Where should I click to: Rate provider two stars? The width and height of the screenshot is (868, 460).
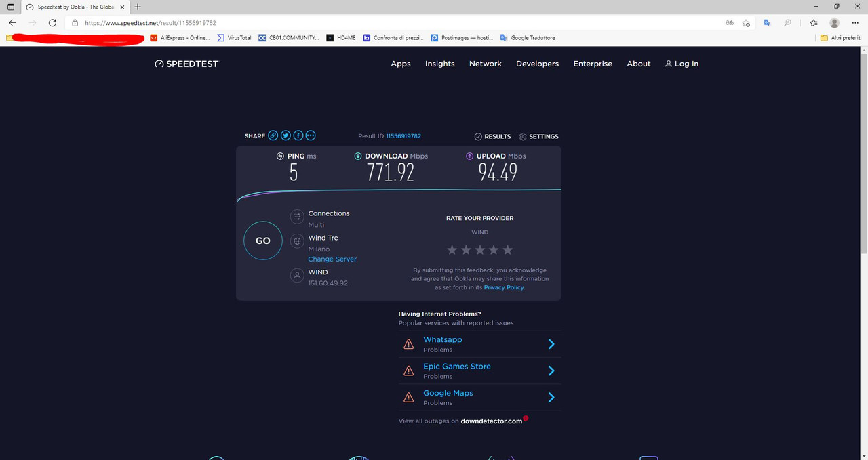click(466, 250)
